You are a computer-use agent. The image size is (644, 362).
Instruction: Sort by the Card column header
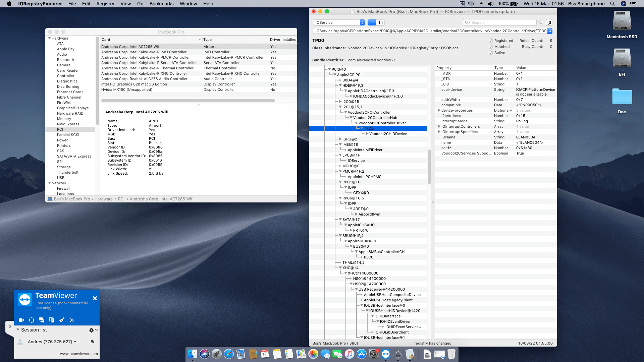[151, 40]
